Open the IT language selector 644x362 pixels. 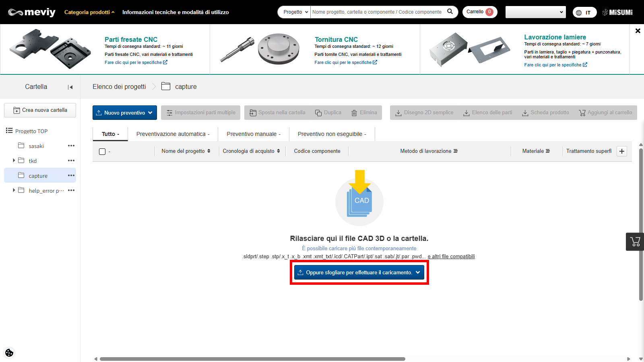tap(584, 12)
